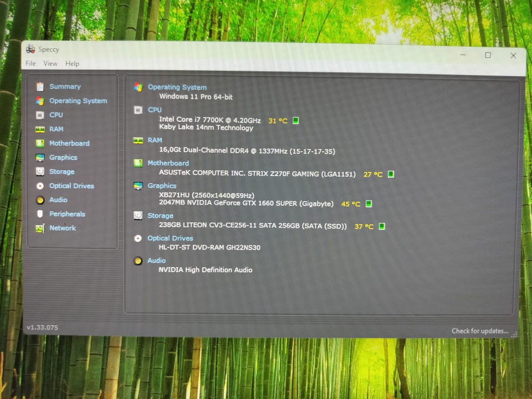Click NVIDIA GeForce GTX 1660 SUPER text
Viewport: 532px width, 399px height.
click(246, 203)
